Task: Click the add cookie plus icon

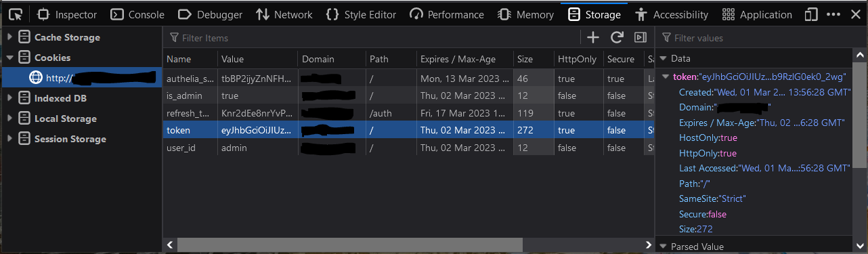Action: (593, 38)
